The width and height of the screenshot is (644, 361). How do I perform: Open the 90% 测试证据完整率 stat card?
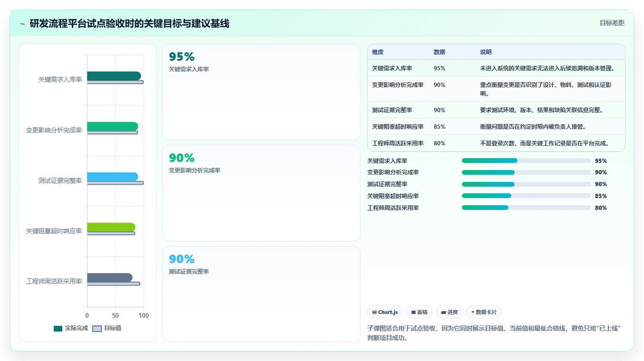point(261,294)
